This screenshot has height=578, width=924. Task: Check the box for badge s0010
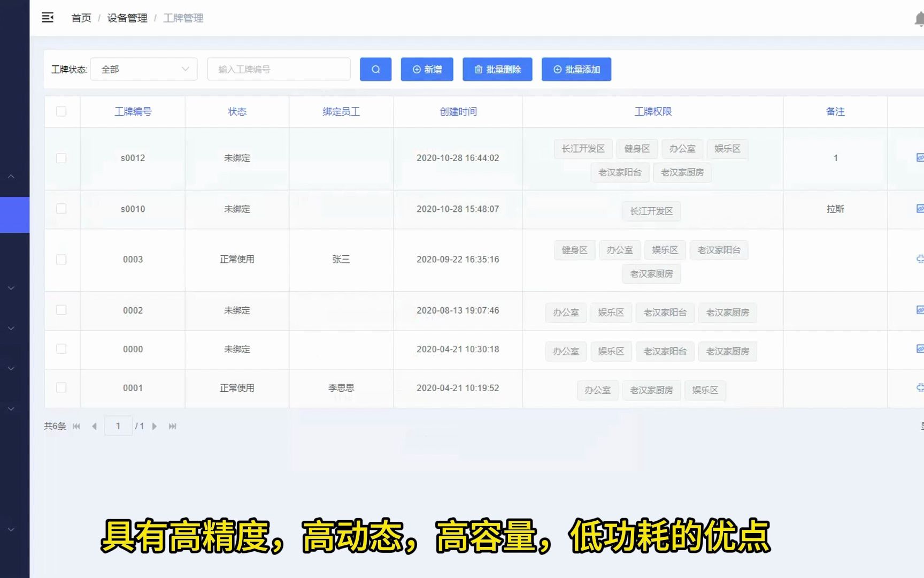click(x=61, y=209)
